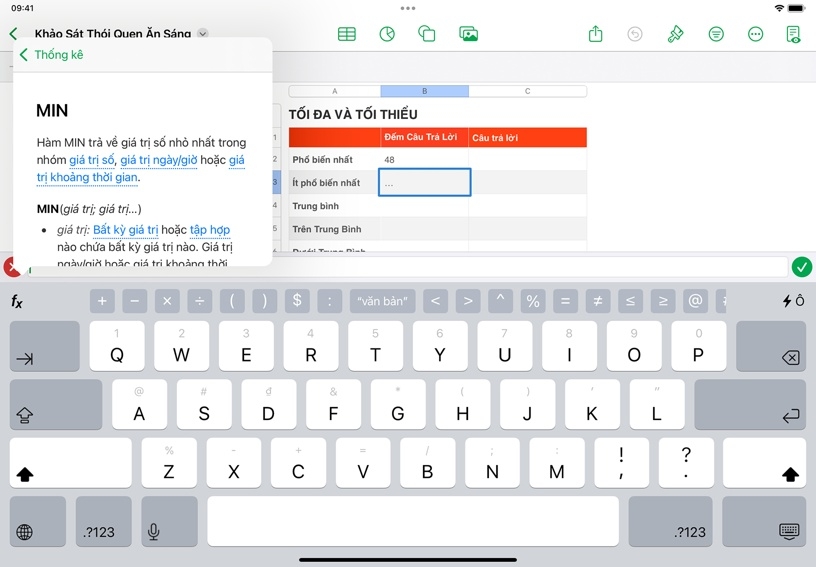
Task: Open the media insert icon
Action: click(468, 34)
